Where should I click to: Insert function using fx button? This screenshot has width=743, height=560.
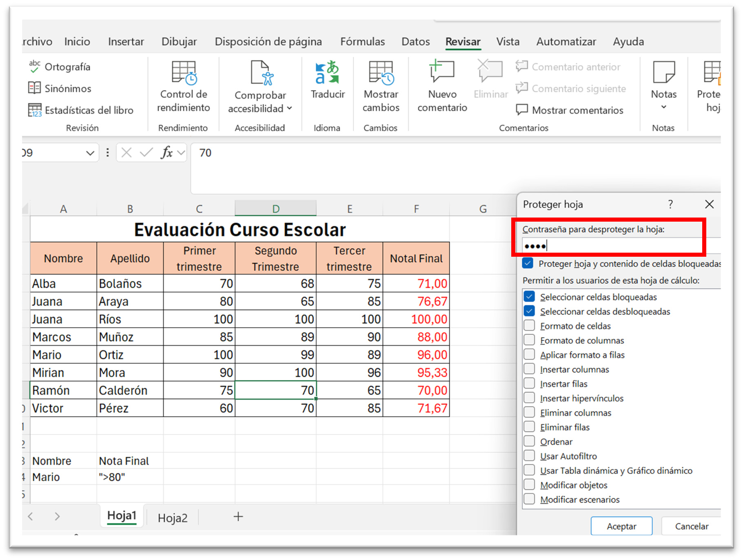coord(166,153)
